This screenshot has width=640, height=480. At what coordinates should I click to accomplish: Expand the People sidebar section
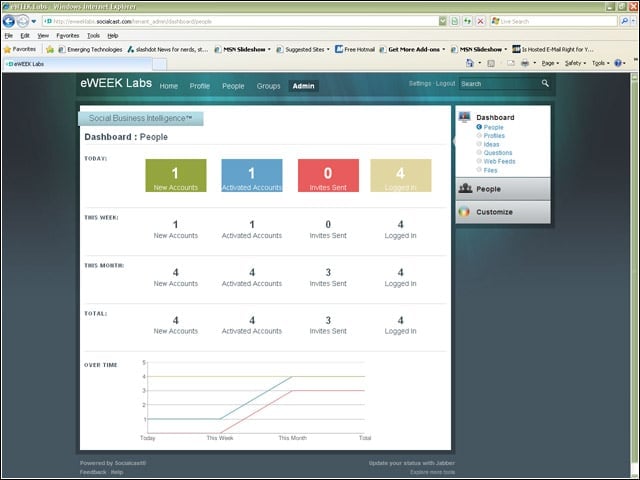(x=503, y=189)
